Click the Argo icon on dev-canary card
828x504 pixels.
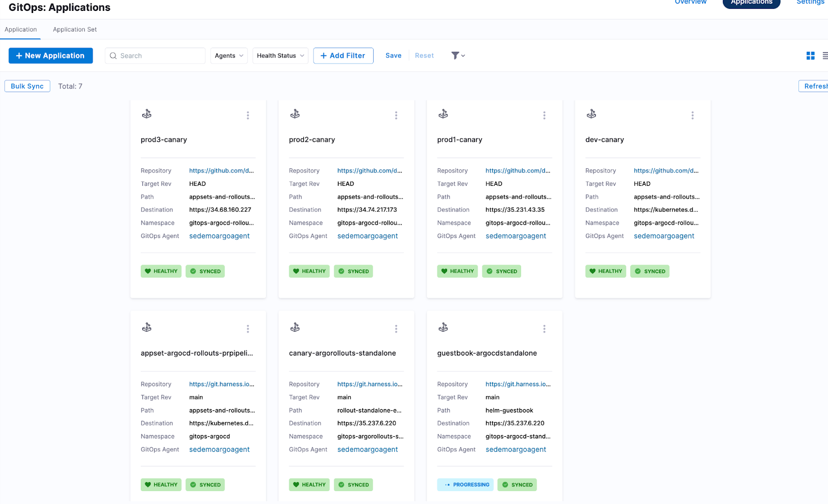point(592,114)
